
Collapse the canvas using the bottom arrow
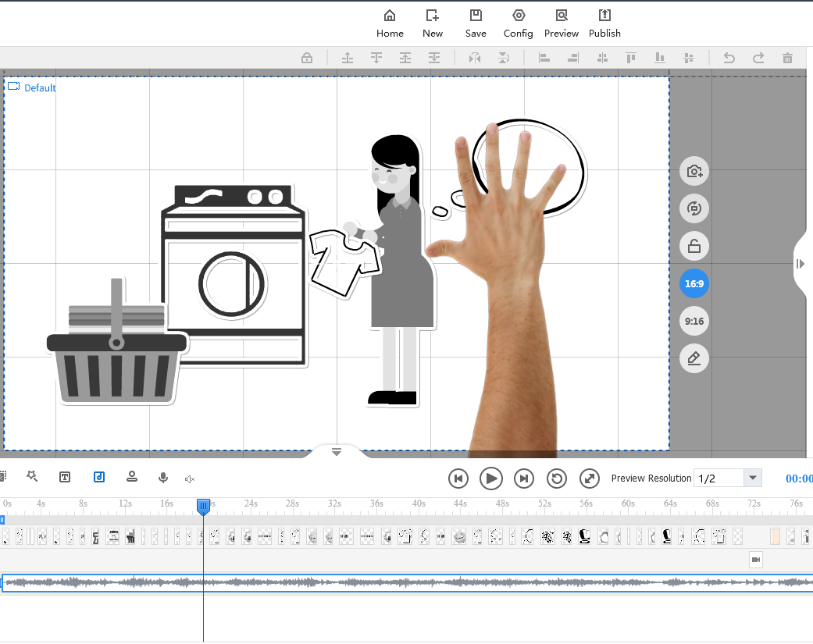click(337, 452)
